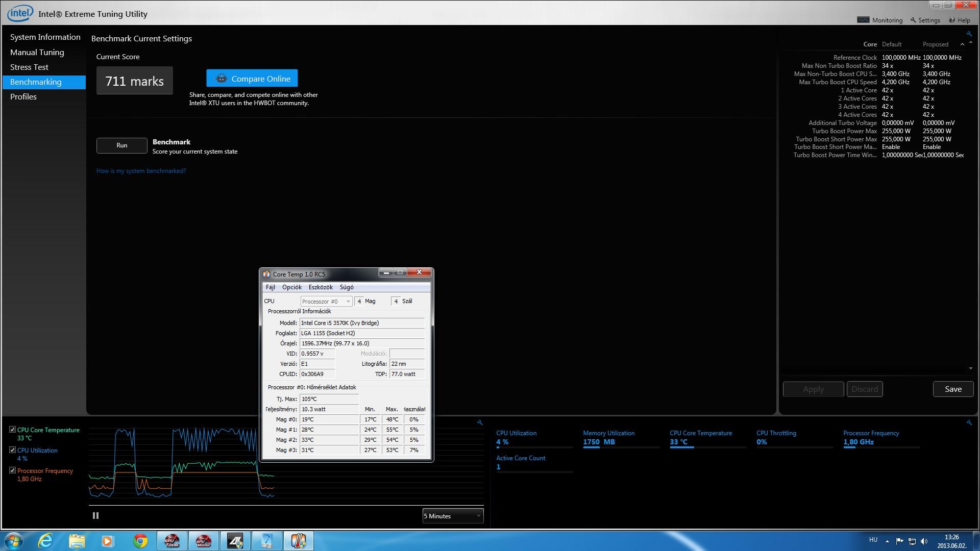This screenshot has height=551, width=980.
Task: Open Súgó menu in Core Temp
Action: coord(347,287)
